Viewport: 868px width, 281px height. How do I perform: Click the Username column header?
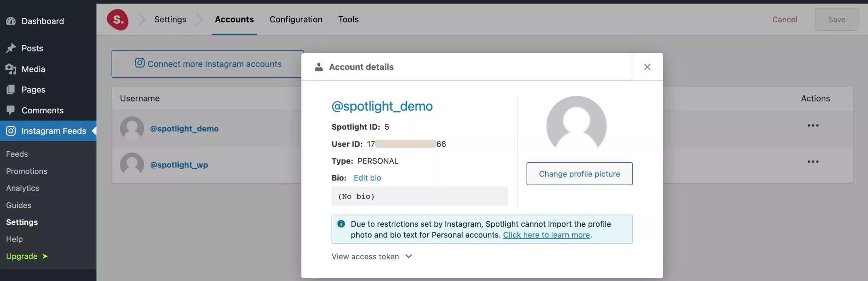(x=140, y=98)
